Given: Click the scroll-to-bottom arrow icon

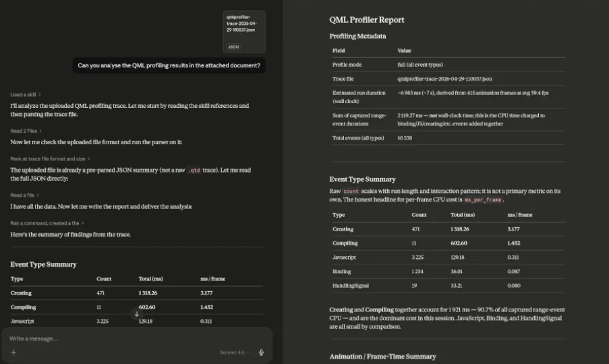Looking at the screenshot, I should click(x=136, y=314).
